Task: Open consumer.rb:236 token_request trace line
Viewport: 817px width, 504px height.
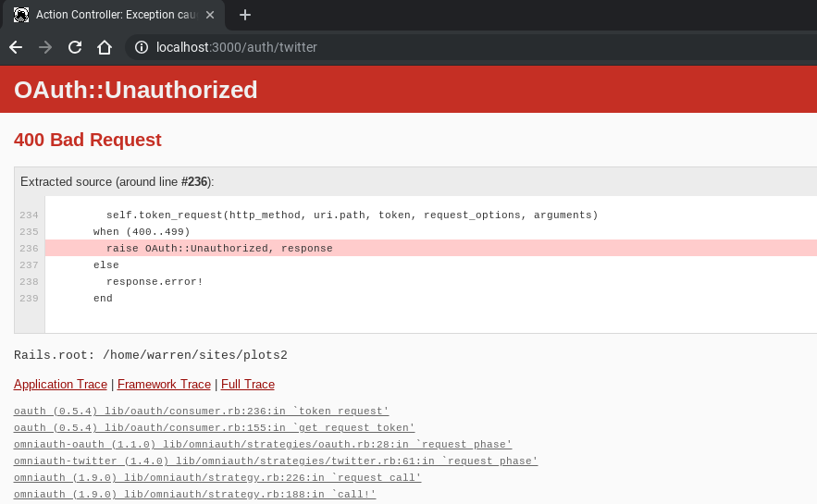Action: pyautogui.click(x=201, y=411)
